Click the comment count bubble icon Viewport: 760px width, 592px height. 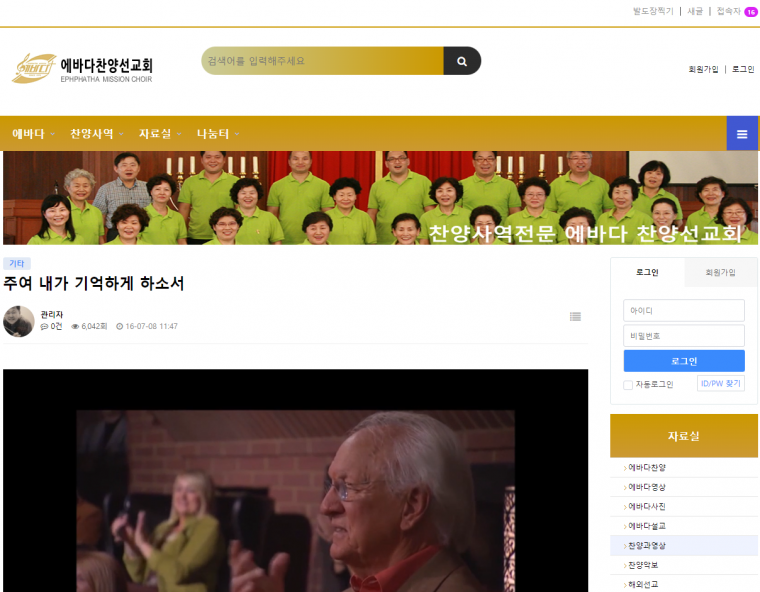44,327
